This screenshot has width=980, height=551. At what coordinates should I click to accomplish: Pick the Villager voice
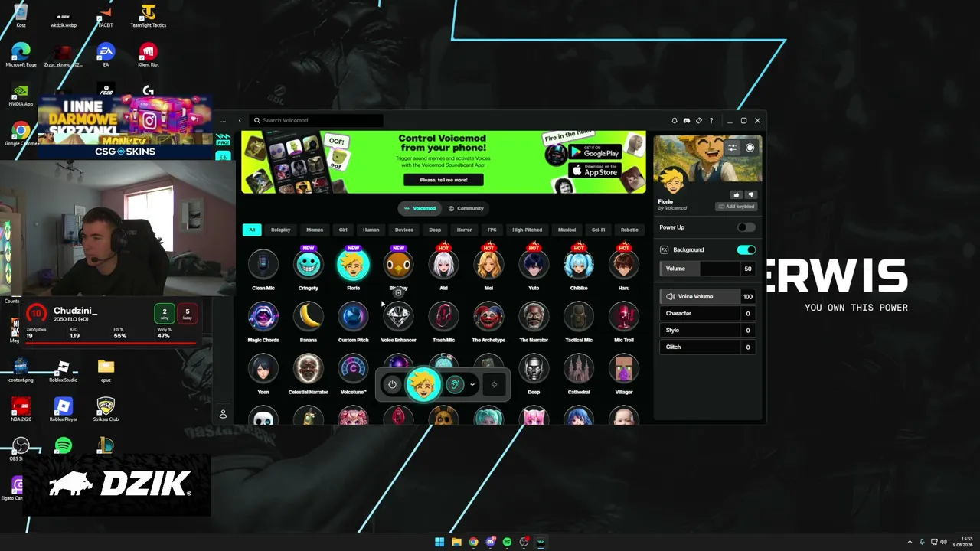tap(624, 369)
